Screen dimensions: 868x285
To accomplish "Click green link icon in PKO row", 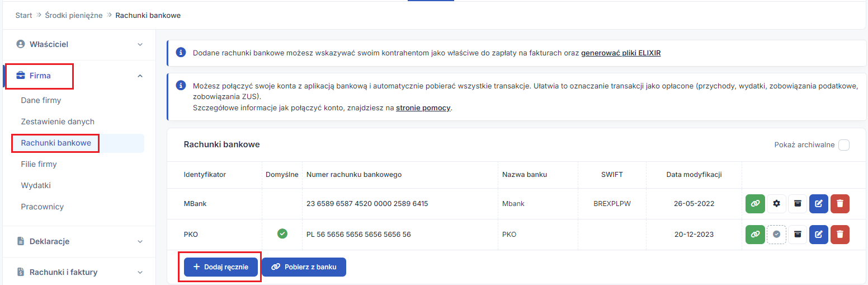I will pyautogui.click(x=755, y=235).
